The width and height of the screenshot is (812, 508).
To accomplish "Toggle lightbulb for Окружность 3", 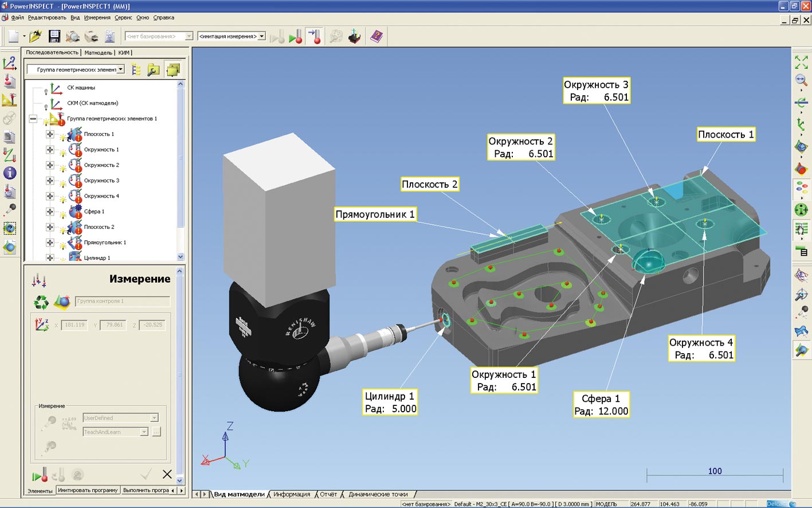I will coord(62,182).
